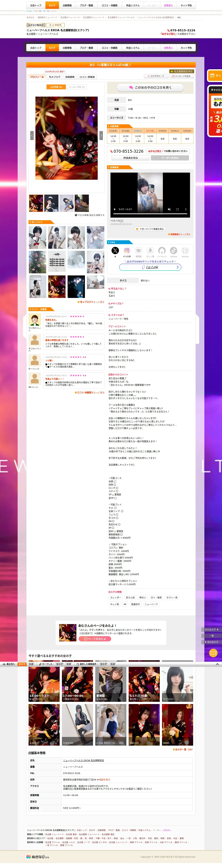
Task: Open ネット予約 in the top navigation
Action: 186,5
